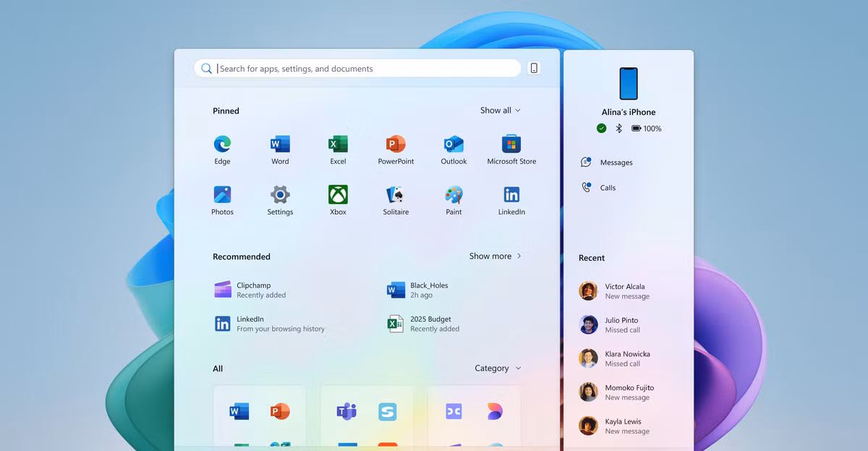Open Calls in the phone panel
The width and height of the screenshot is (868, 451).
pyautogui.click(x=607, y=188)
